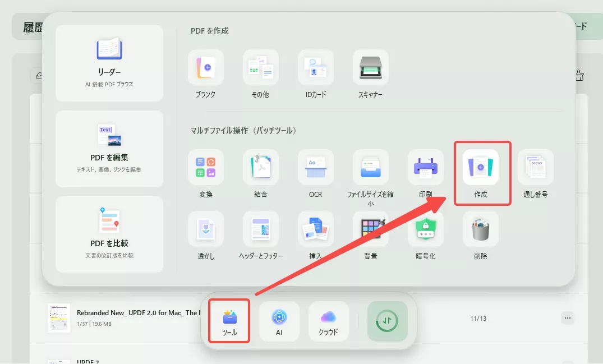Open the PDF を比較 card
This screenshot has height=364, width=603.
pyautogui.click(x=109, y=234)
